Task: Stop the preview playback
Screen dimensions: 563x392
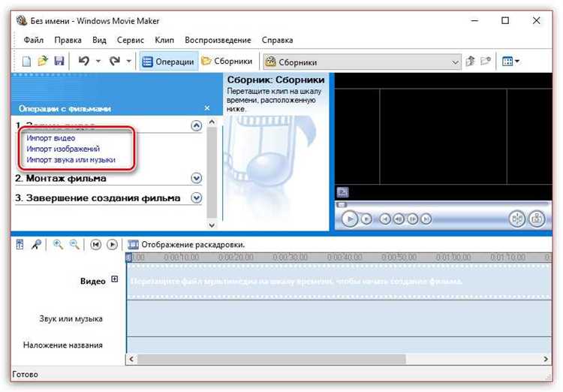Action: tap(366, 219)
